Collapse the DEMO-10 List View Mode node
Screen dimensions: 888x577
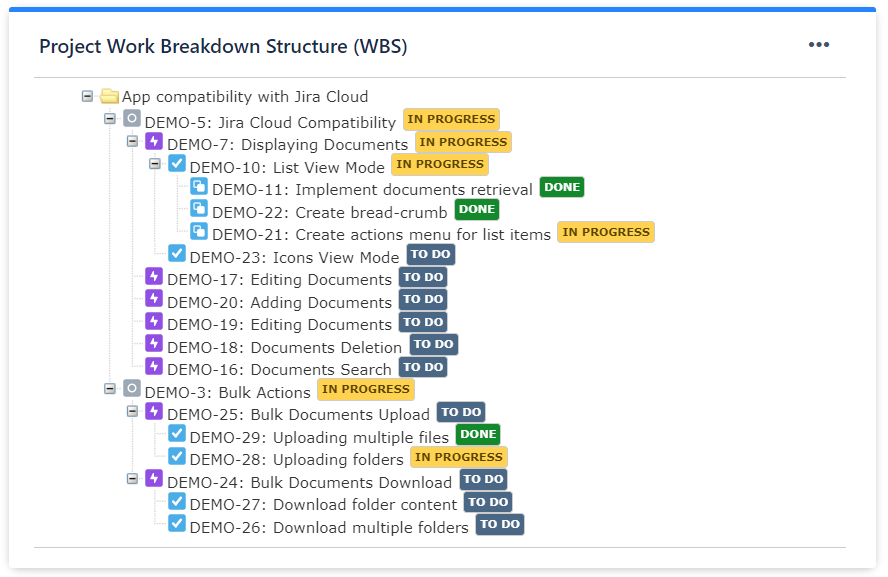tap(155, 164)
